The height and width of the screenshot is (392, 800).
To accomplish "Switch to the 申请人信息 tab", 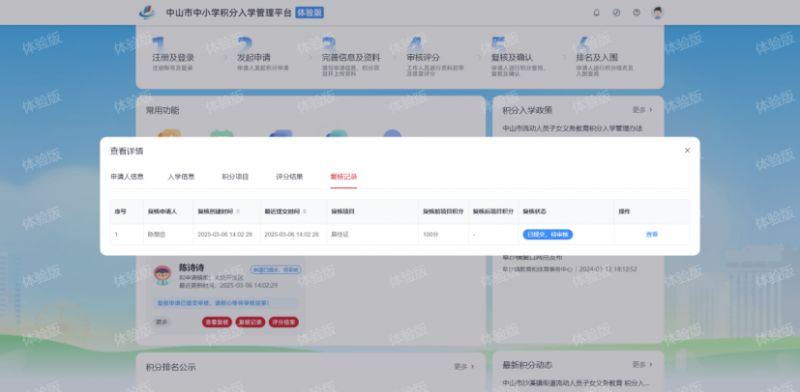I will pyautogui.click(x=127, y=177).
